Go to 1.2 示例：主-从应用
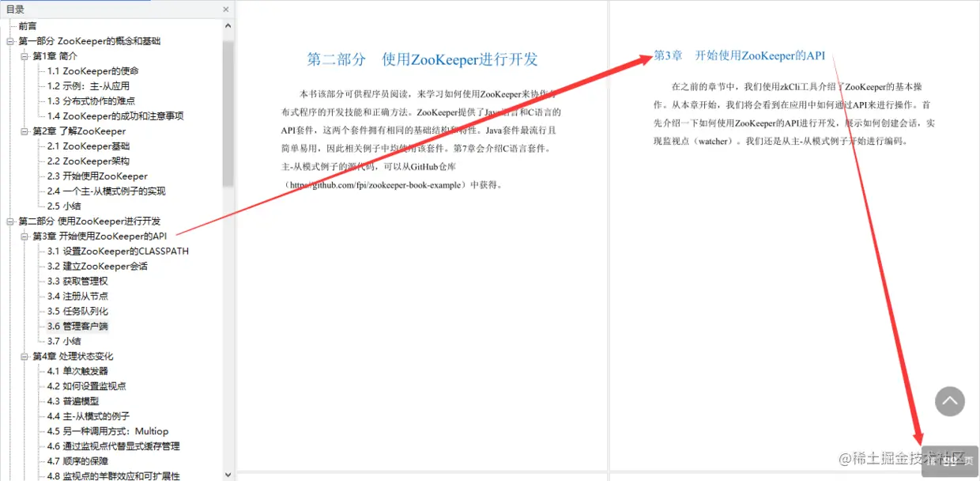 point(88,86)
